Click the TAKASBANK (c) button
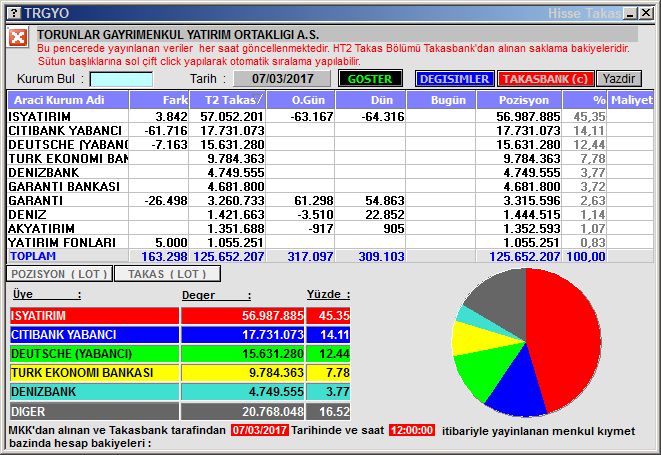Image resolution: width=661 pixels, height=455 pixels. [x=545, y=79]
